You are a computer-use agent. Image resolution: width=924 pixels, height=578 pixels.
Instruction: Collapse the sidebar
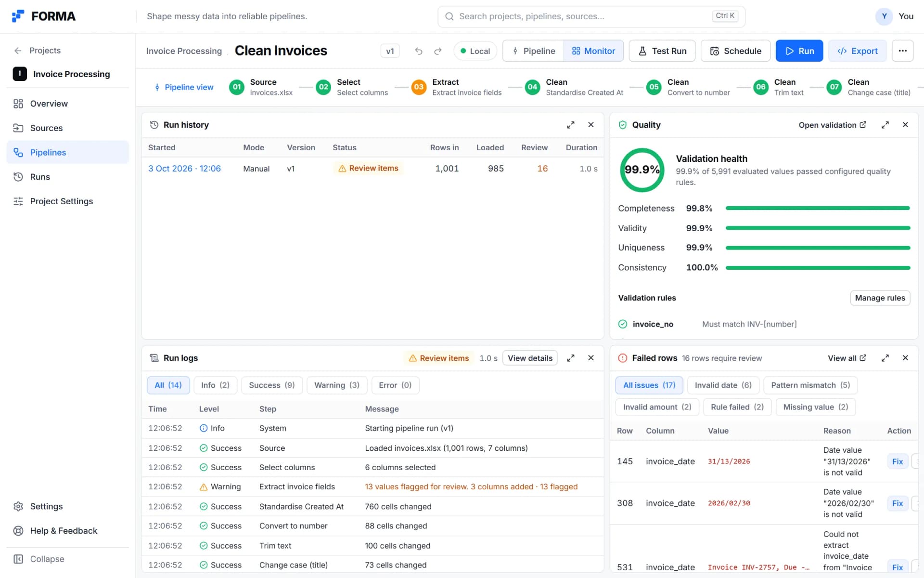click(67, 559)
